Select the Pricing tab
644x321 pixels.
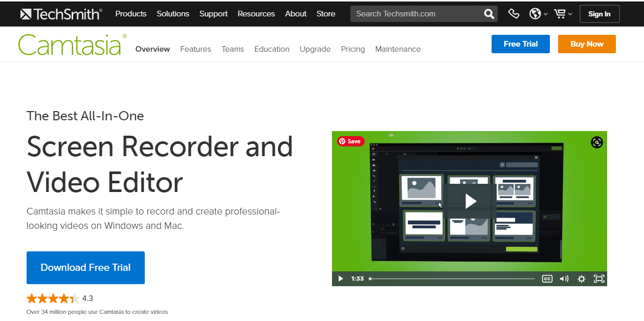pos(353,49)
